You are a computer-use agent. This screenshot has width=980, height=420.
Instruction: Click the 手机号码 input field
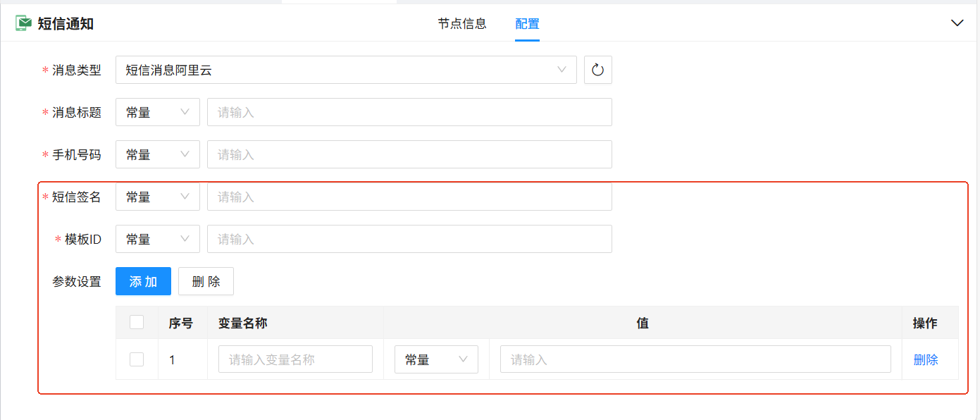click(409, 154)
